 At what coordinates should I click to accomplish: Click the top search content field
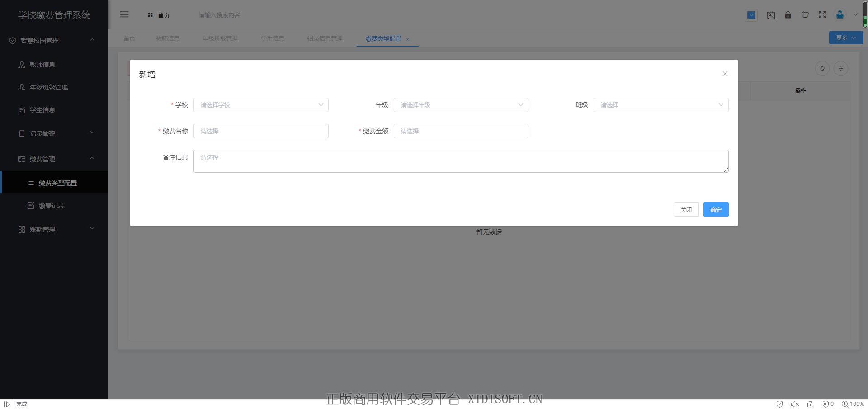219,15
